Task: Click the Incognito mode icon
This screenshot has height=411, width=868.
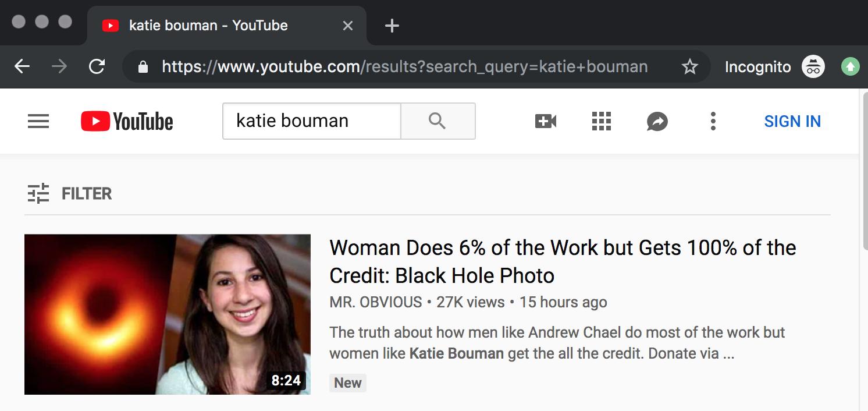Action: [813, 67]
